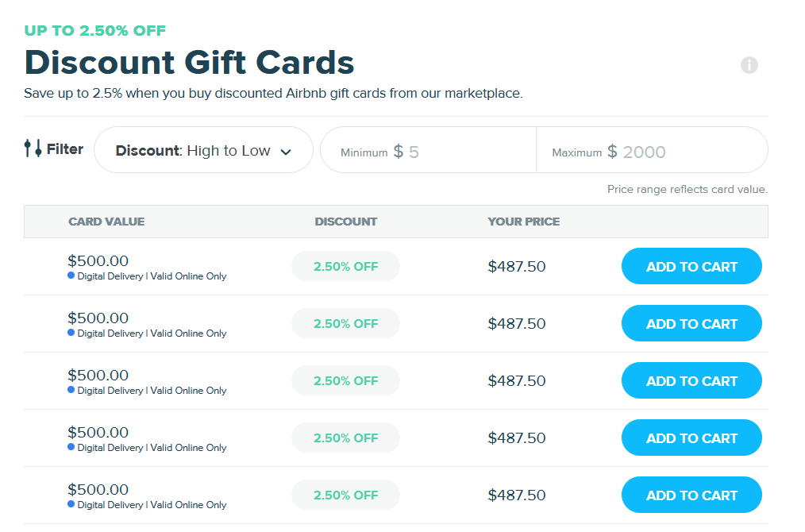Click the CARD VALUE column header
The height and width of the screenshot is (532, 805).
click(x=106, y=222)
